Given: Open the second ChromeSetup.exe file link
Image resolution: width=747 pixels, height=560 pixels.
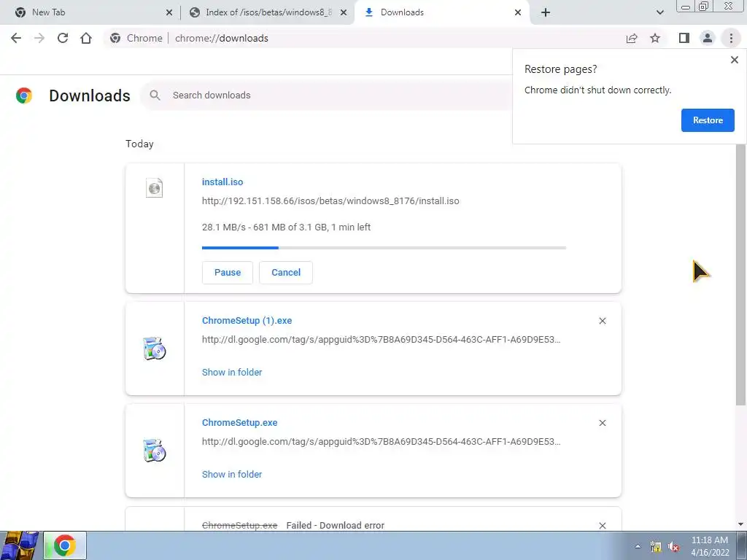Looking at the screenshot, I should pos(239,422).
